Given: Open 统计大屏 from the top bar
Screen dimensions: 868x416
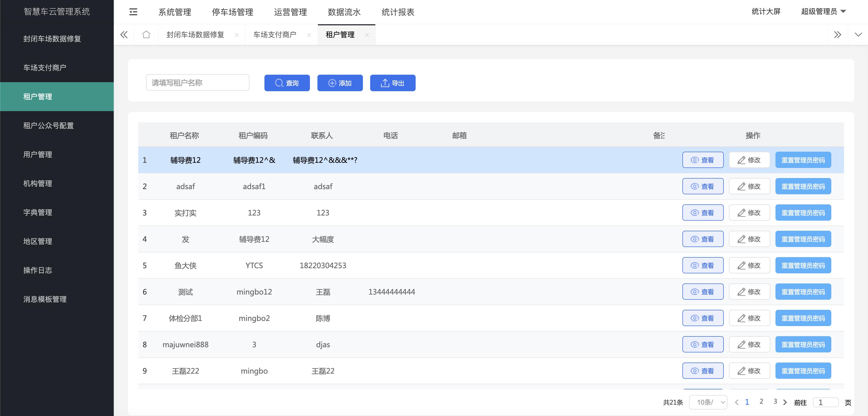Looking at the screenshot, I should pos(766,11).
